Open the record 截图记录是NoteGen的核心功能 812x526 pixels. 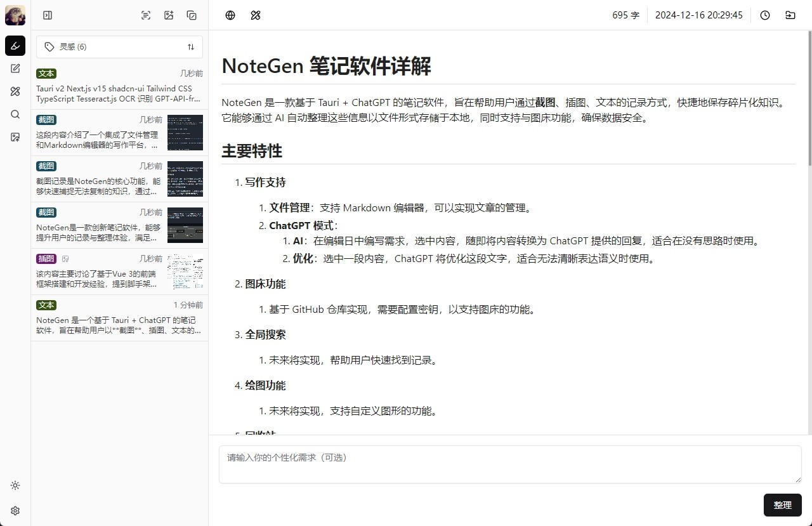(119, 179)
